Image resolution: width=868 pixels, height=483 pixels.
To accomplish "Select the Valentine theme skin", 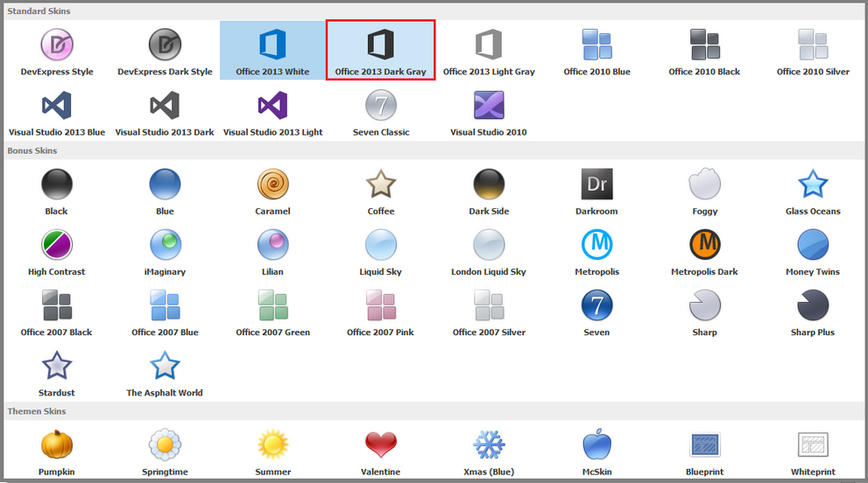I will click(381, 451).
